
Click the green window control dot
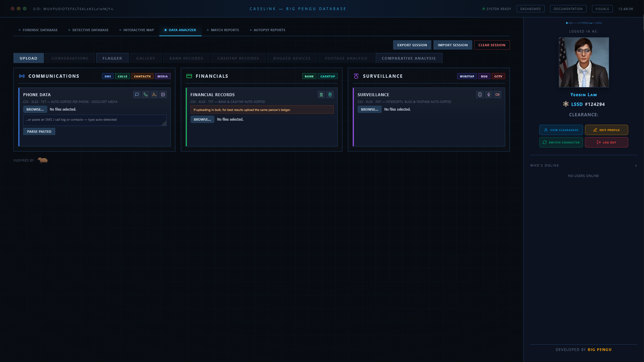[25, 9]
